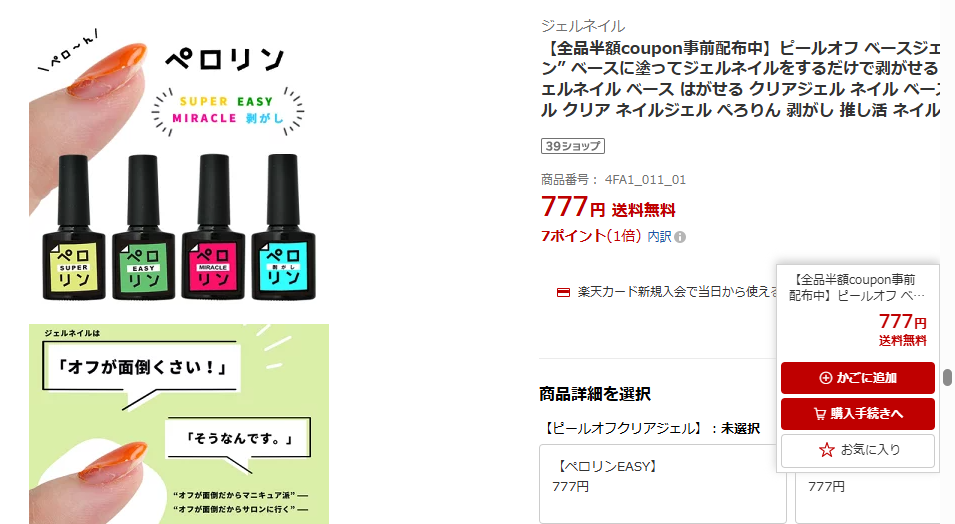
Task: Click the plus icon on かごに追加
Action: [825, 378]
